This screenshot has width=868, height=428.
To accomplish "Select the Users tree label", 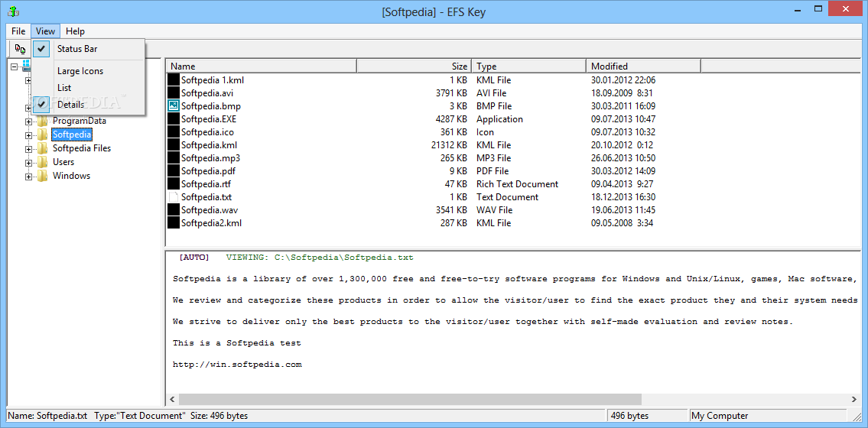I will point(63,162).
